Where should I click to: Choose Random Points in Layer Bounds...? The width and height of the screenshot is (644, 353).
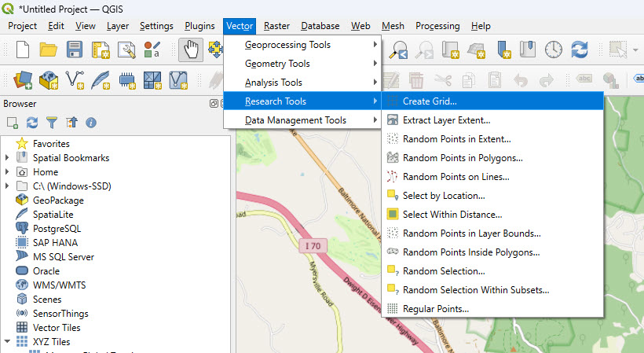tap(492, 233)
